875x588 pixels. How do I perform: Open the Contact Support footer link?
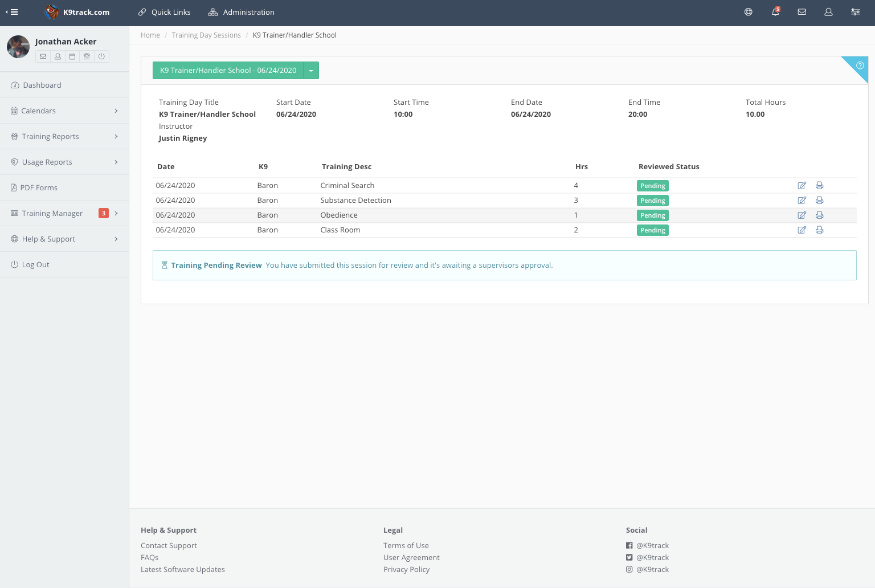coord(169,546)
